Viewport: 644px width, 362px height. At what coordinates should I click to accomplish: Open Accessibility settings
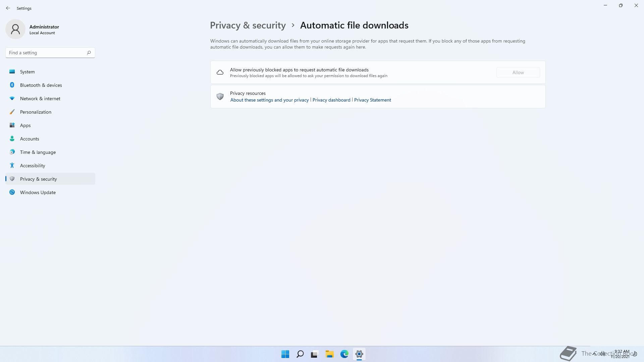tap(50, 166)
